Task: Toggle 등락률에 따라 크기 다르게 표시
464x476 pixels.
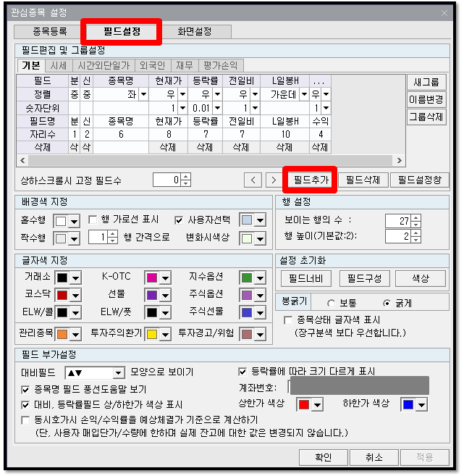Action: pyautogui.click(x=242, y=372)
